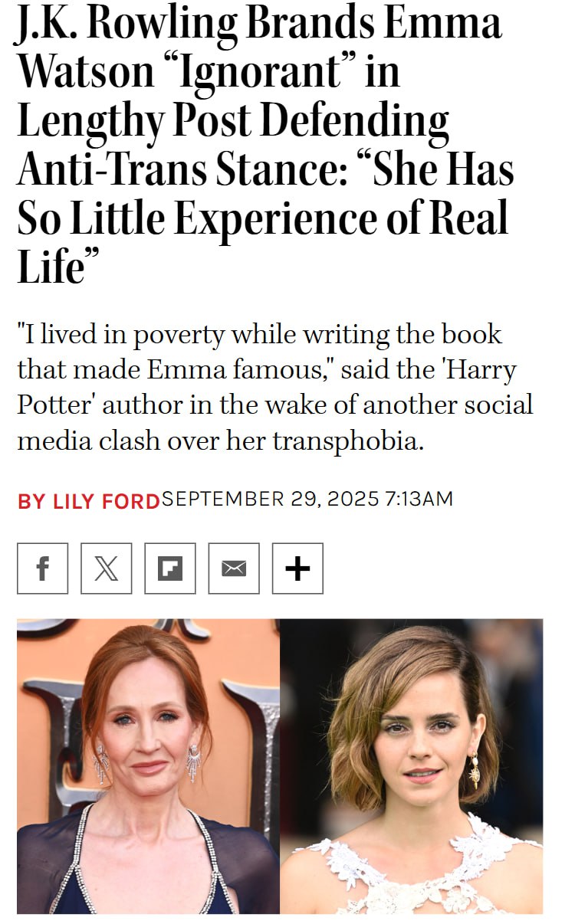Open the J.K. Rowling photo on left
Image resolution: width=575 pixels, height=924 pixels.
(148, 766)
